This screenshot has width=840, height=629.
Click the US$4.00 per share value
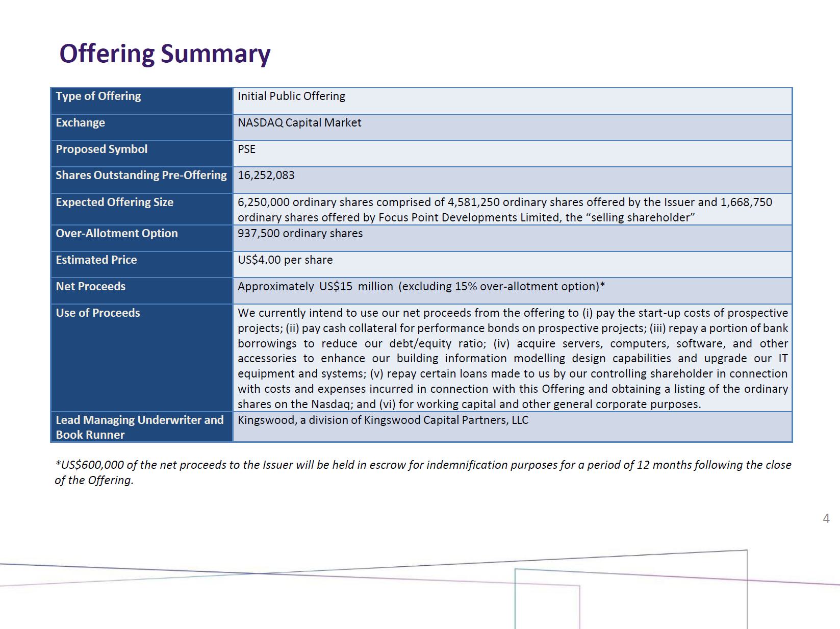pyautogui.click(x=285, y=260)
